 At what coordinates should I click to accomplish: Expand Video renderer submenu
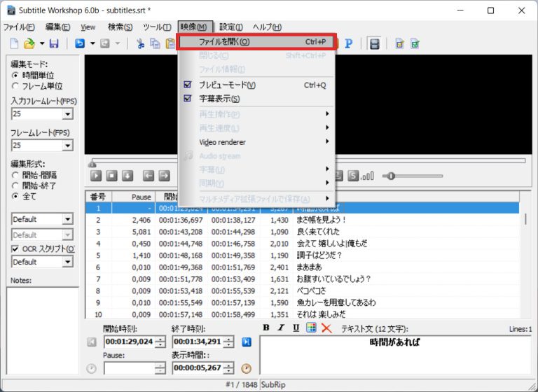point(256,142)
